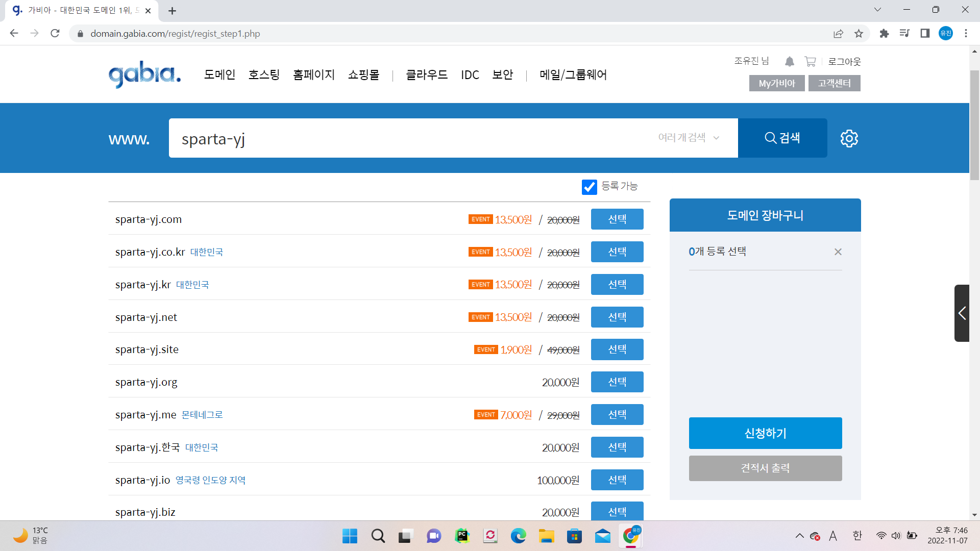Screen dimensions: 980x551
Task: Open 쇼핑몰 menu
Action: (x=364, y=75)
